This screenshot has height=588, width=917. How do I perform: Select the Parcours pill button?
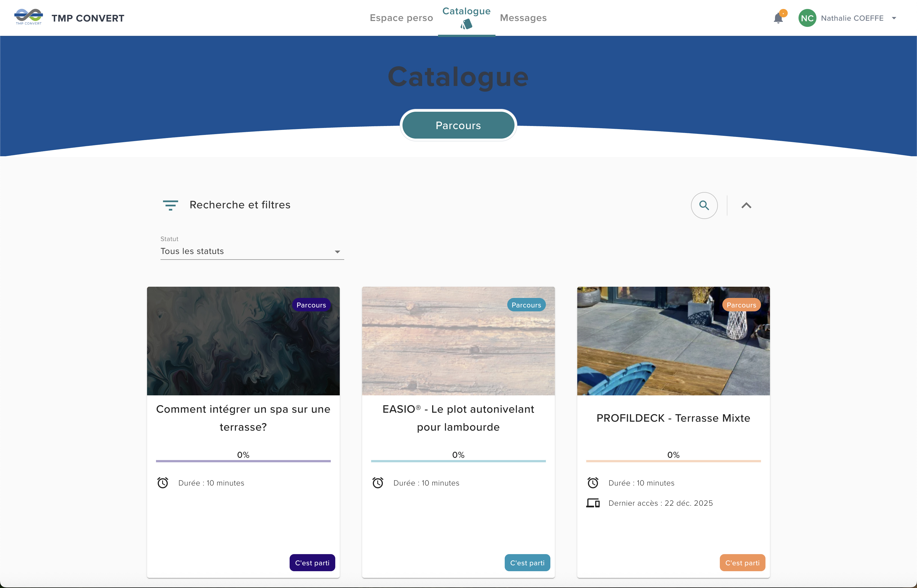pyautogui.click(x=458, y=125)
